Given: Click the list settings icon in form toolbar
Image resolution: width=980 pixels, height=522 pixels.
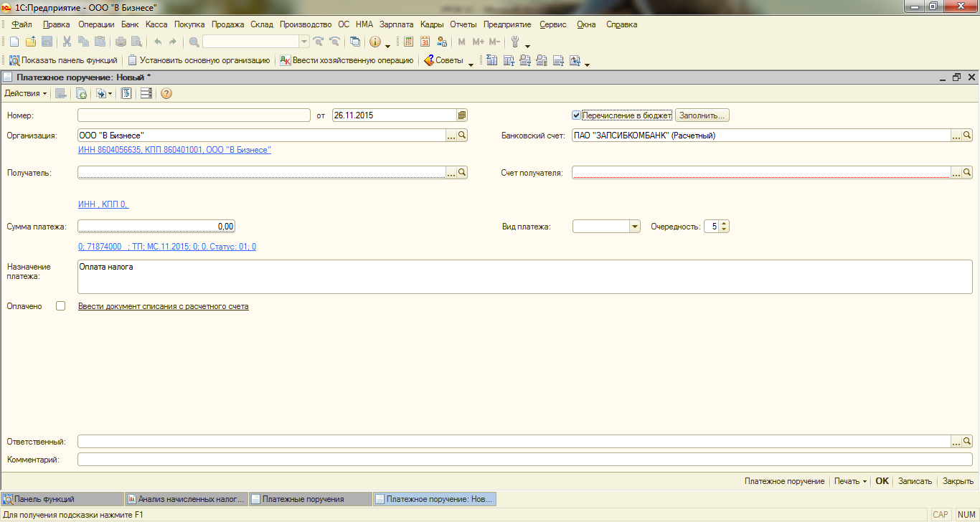Looking at the screenshot, I should click(146, 93).
